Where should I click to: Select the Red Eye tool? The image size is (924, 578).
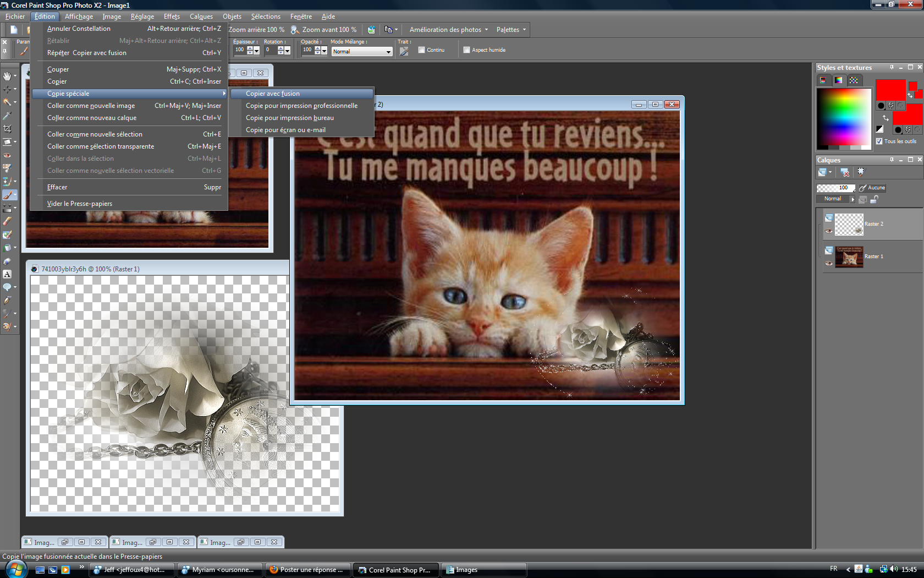tap(7, 155)
